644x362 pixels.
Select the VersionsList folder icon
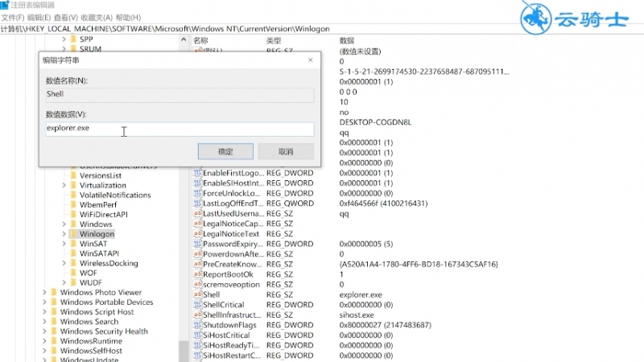point(73,175)
